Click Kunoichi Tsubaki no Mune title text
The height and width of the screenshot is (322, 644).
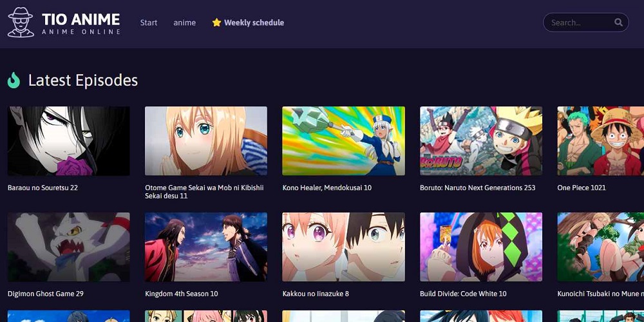pos(600,294)
